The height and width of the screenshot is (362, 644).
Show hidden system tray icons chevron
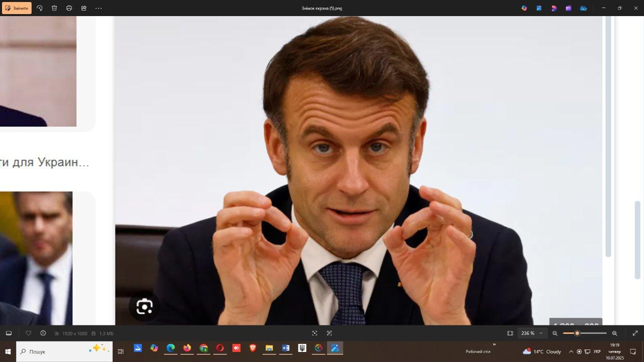pyautogui.click(x=571, y=351)
